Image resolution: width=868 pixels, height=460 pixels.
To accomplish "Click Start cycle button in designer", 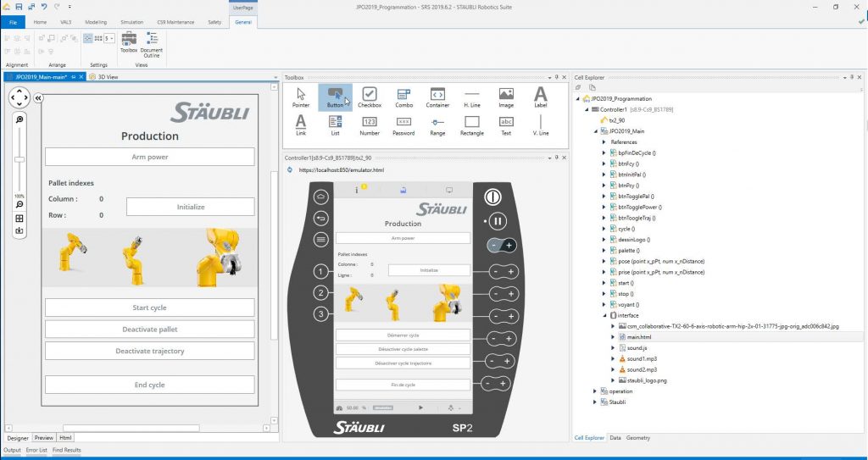I will click(149, 308).
